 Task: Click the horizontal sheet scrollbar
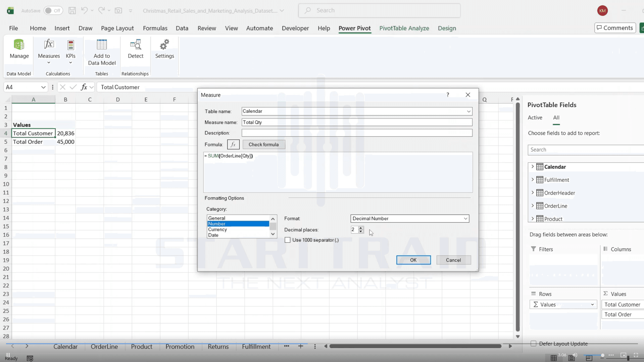(415, 346)
